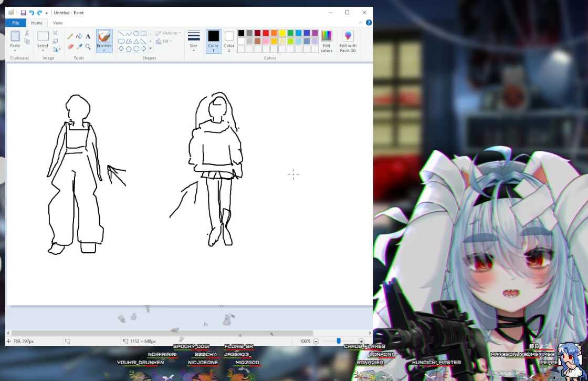Pick the Line shape
This screenshot has height=381, width=588.
click(x=121, y=34)
